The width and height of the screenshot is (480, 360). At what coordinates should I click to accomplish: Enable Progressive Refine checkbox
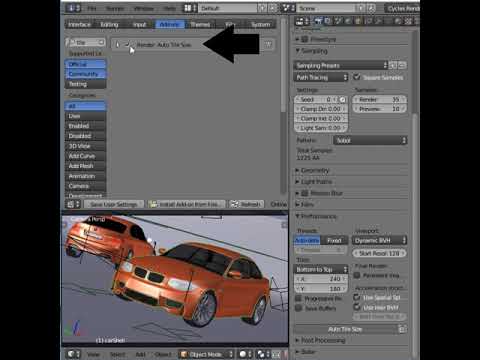[x=299, y=298]
